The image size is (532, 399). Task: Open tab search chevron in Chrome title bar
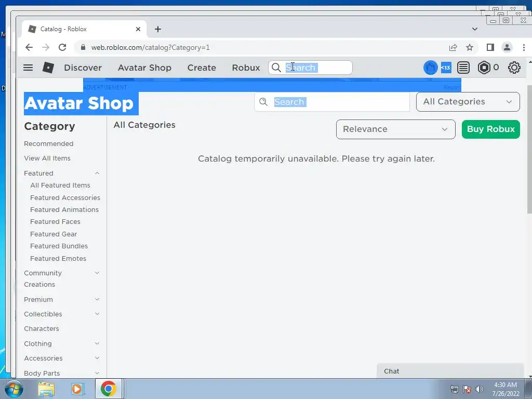point(475,29)
